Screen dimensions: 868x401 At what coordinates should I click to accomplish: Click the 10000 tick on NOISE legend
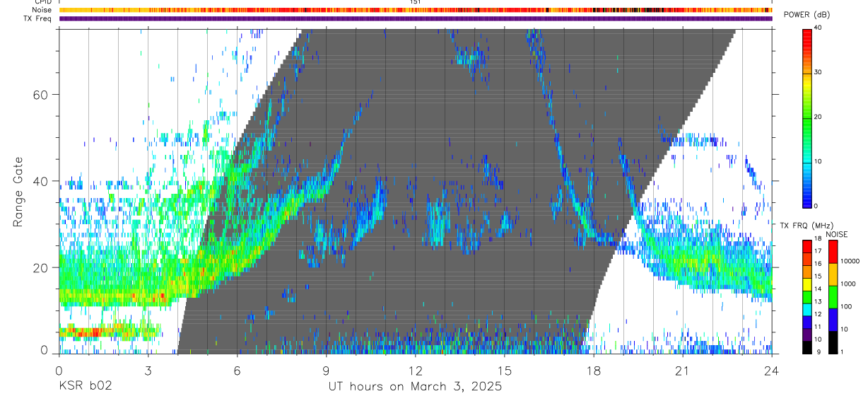(849, 261)
